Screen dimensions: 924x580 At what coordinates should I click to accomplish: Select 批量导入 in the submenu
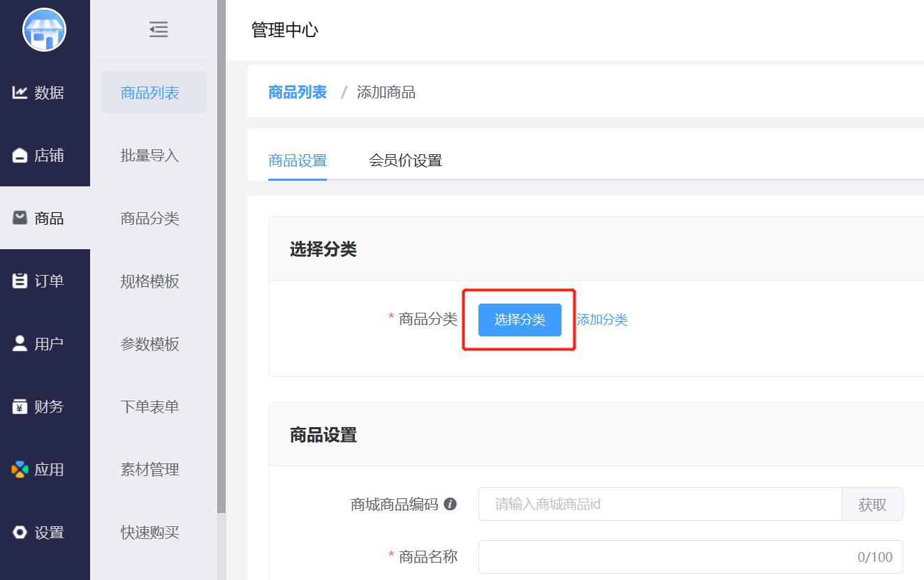point(150,155)
